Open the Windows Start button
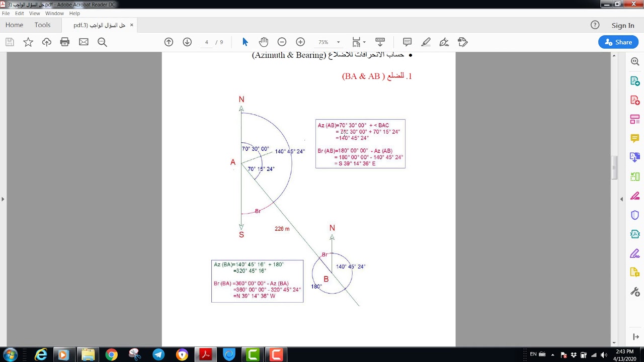 [x=10, y=354]
